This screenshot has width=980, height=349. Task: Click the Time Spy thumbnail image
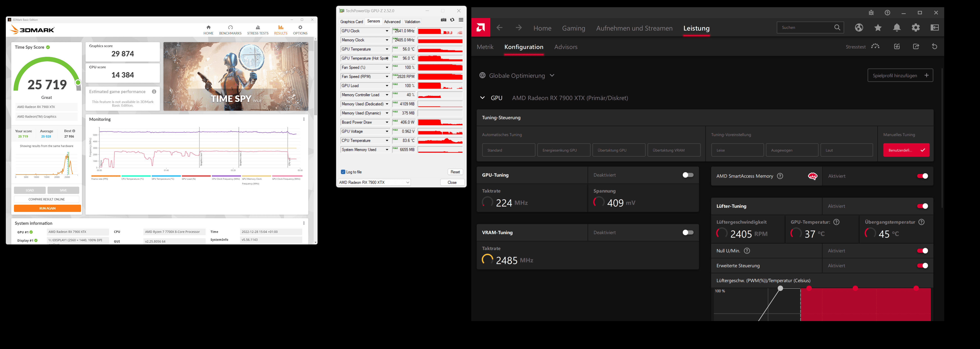click(x=236, y=77)
